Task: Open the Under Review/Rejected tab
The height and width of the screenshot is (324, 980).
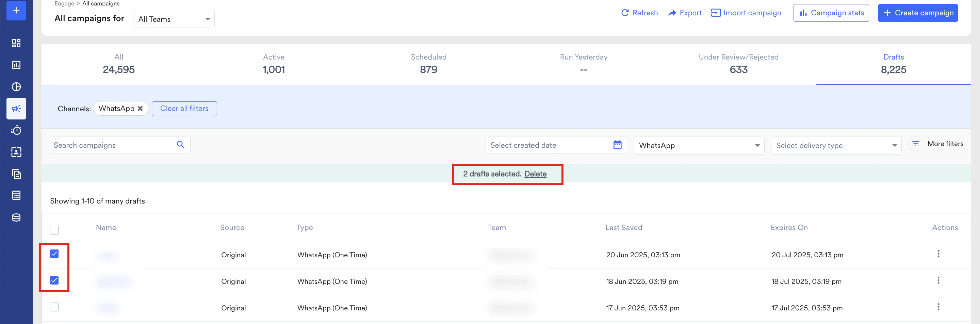Action: [x=738, y=64]
